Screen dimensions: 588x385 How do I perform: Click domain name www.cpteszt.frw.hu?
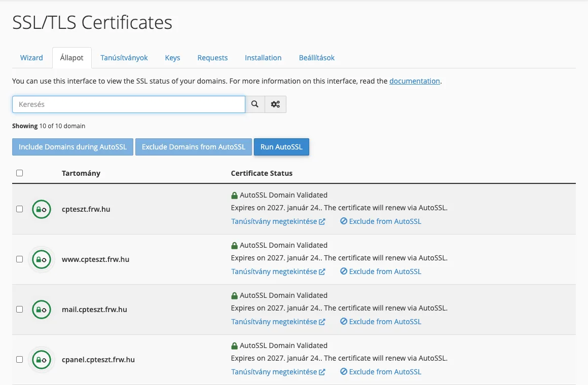[x=96, y=259]
